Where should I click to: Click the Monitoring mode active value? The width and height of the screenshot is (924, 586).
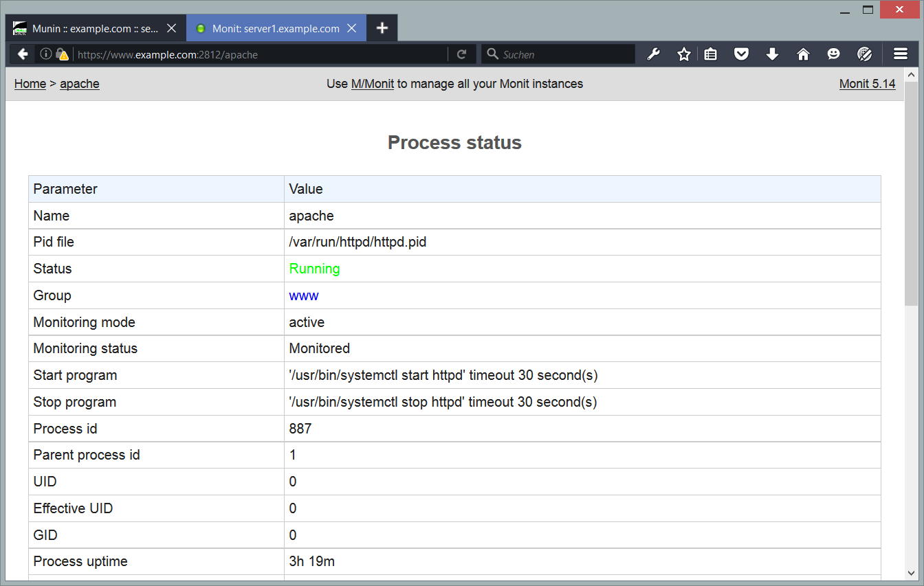pyautogui.click(x=307, y=322)
